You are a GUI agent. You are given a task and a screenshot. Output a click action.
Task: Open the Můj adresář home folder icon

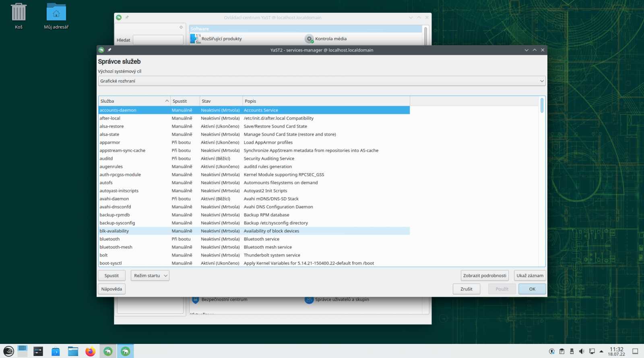click(x=56, y=16)
